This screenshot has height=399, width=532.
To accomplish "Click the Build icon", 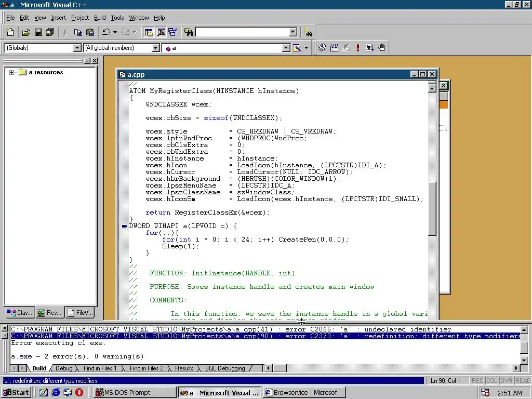I will [334, 48].
